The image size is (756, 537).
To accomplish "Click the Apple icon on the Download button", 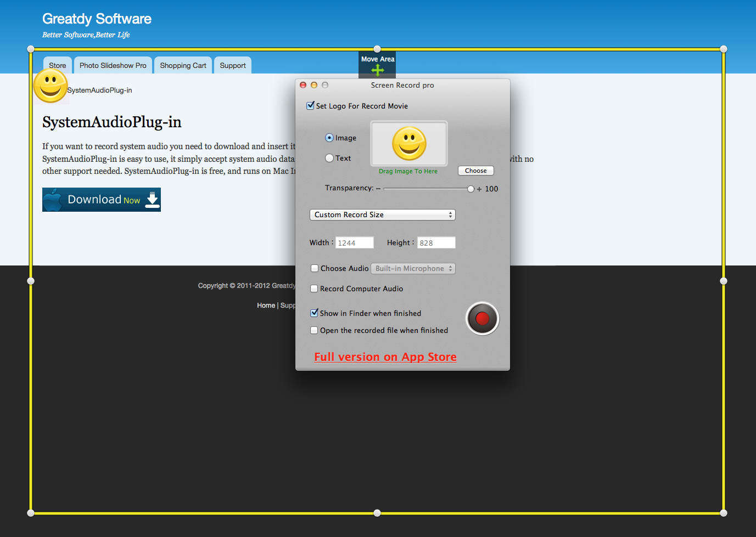I will 53,200.
